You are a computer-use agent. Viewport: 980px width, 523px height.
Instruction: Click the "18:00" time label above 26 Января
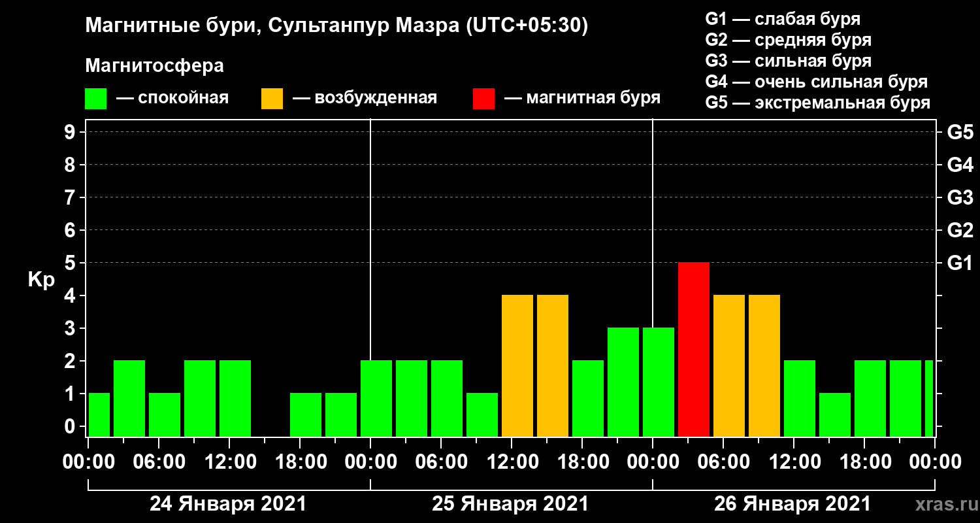864,462
